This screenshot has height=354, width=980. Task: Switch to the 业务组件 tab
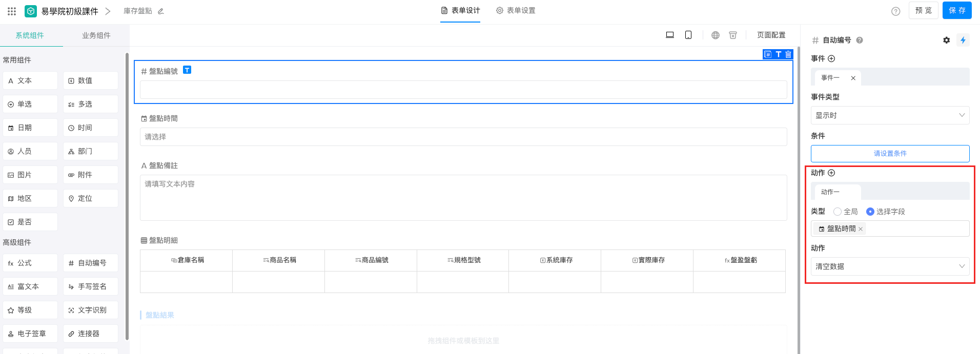pos(96,35)
